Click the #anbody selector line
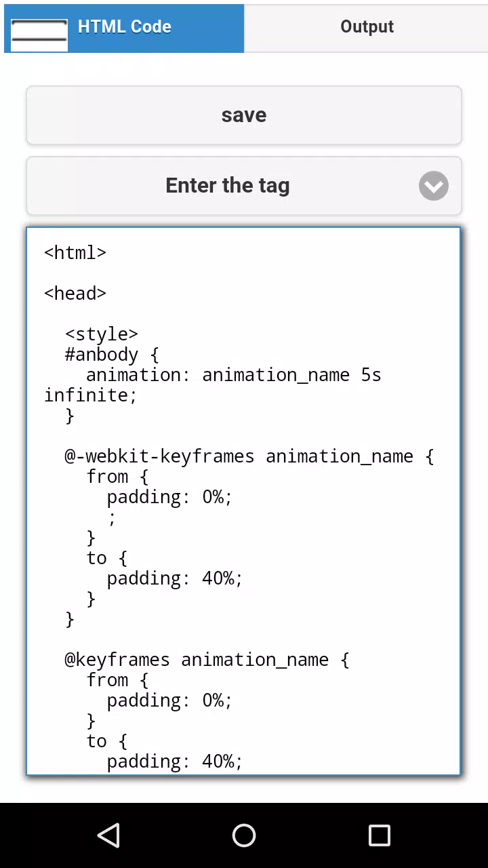 112,355
